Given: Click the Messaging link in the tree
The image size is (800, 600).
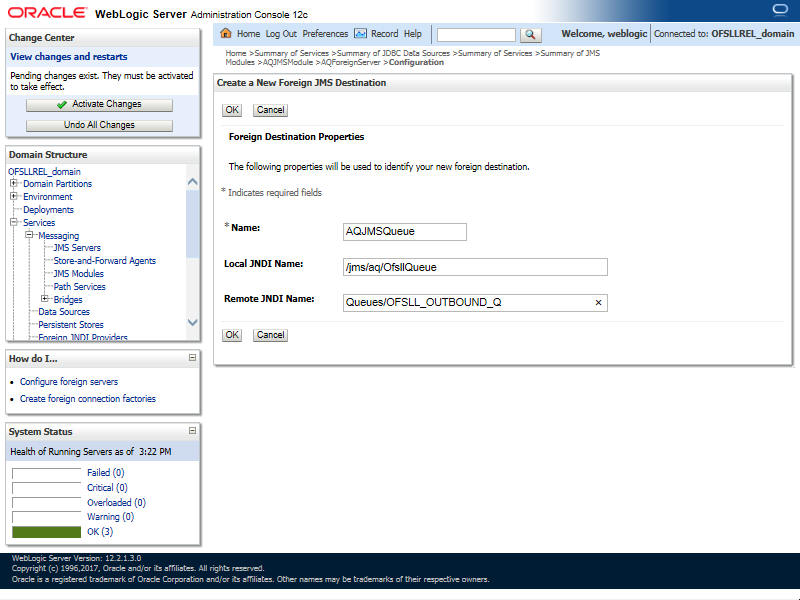Looking at the screenshot, I should [x=59, y=236].
